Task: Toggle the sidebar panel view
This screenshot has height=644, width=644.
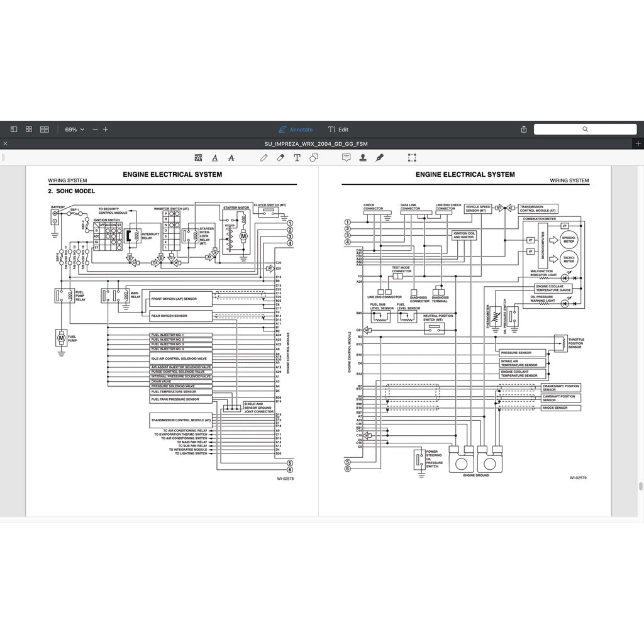Action: point(14,129)
